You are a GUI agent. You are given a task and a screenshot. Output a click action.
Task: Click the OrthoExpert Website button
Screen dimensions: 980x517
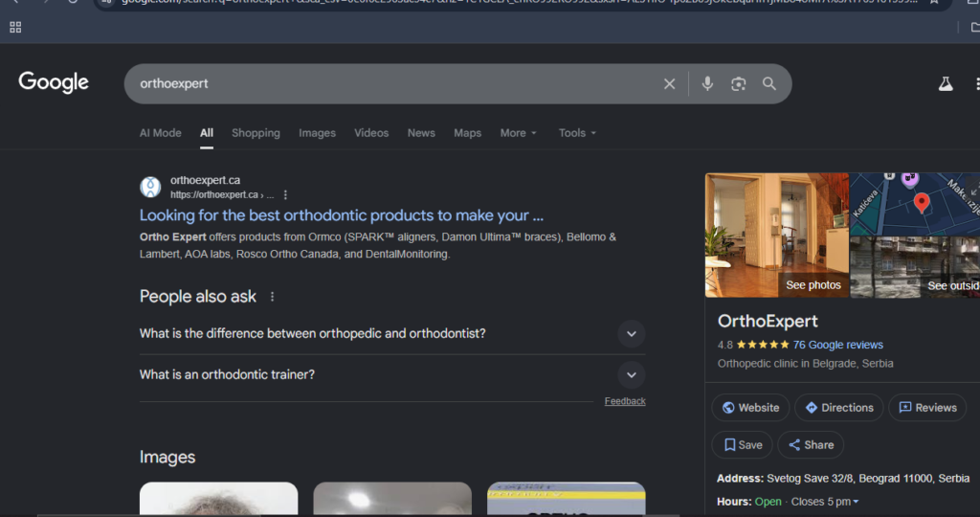[x=750, y=408]
